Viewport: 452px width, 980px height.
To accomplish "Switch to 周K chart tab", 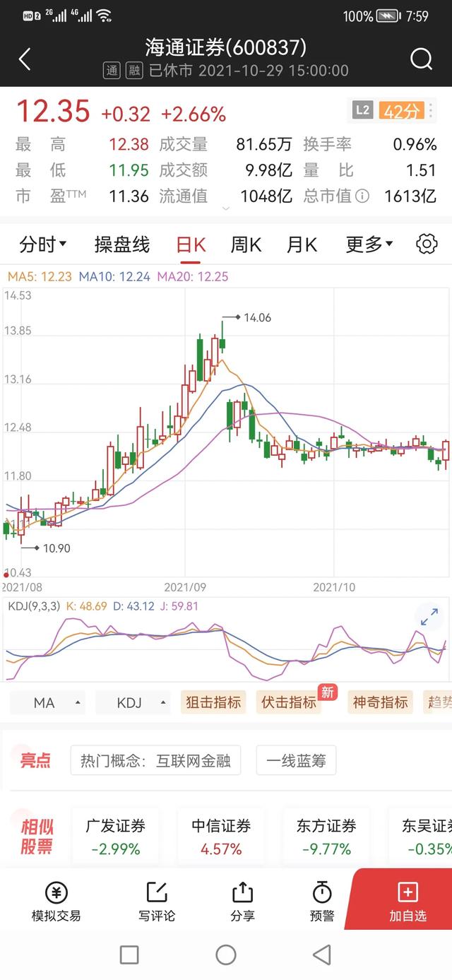I will pyautogui.click(x=246, y=244).
